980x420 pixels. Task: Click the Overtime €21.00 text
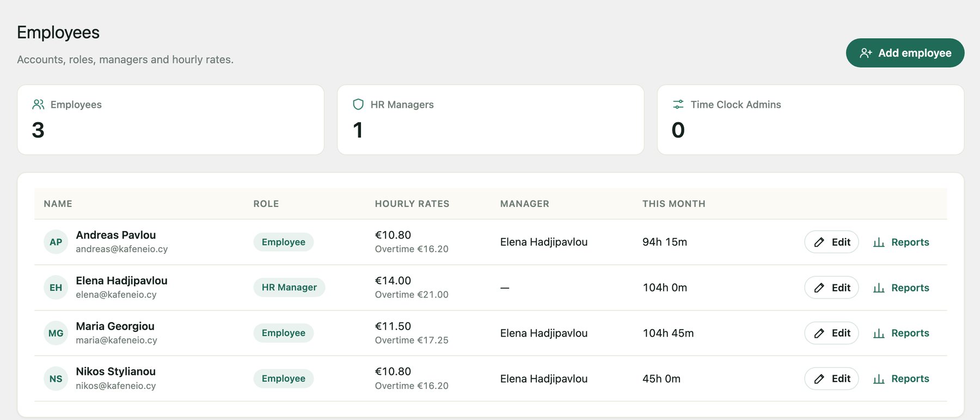(x=412, y=295)
